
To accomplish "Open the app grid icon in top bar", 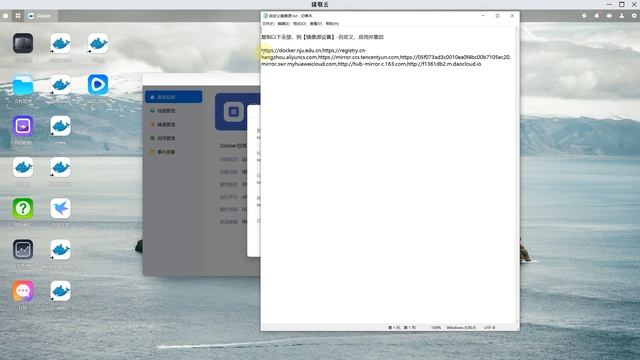I will coord(18,16).
